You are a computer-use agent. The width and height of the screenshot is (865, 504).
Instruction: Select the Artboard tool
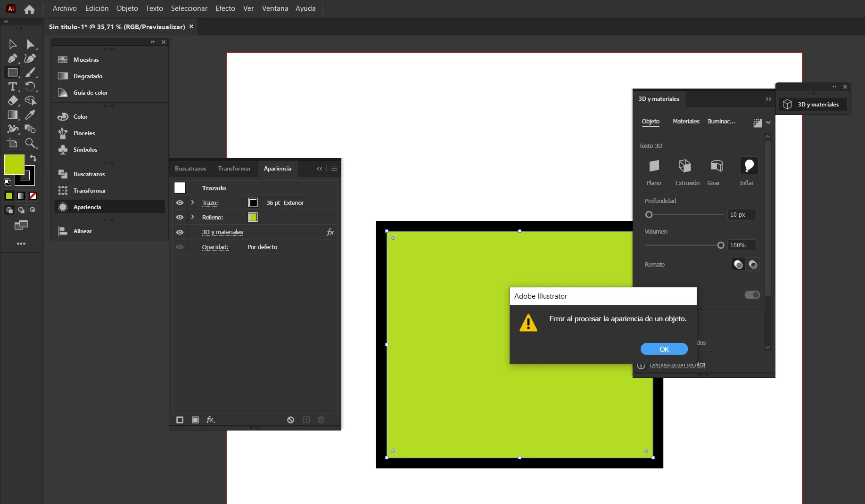13,143
